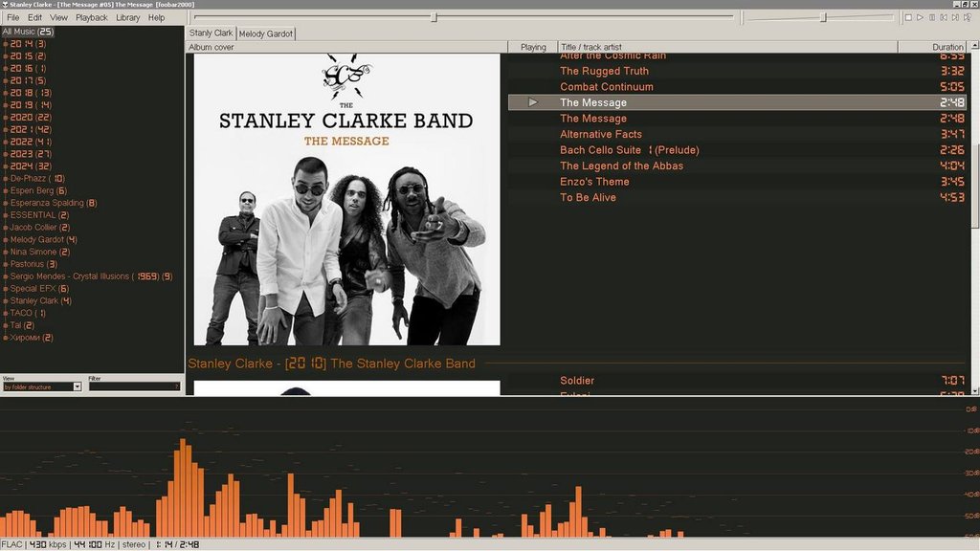Select the All Music (25) root node
Viewport: 980px width, 551px height.
pos(28,32)
